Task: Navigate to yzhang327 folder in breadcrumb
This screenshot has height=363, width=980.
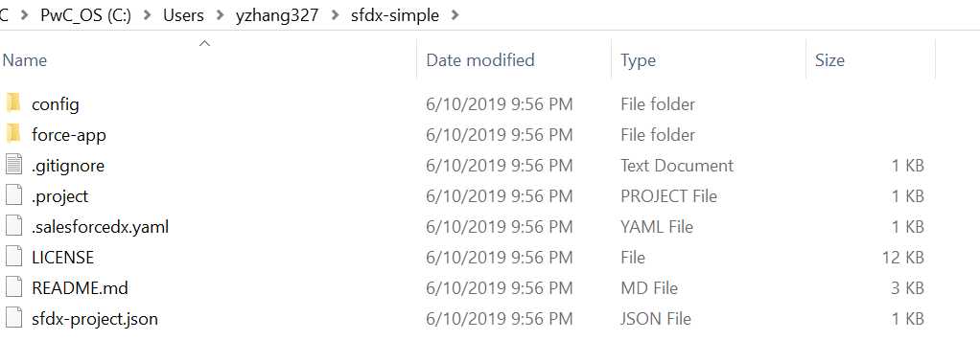Action: coord(277,15)
